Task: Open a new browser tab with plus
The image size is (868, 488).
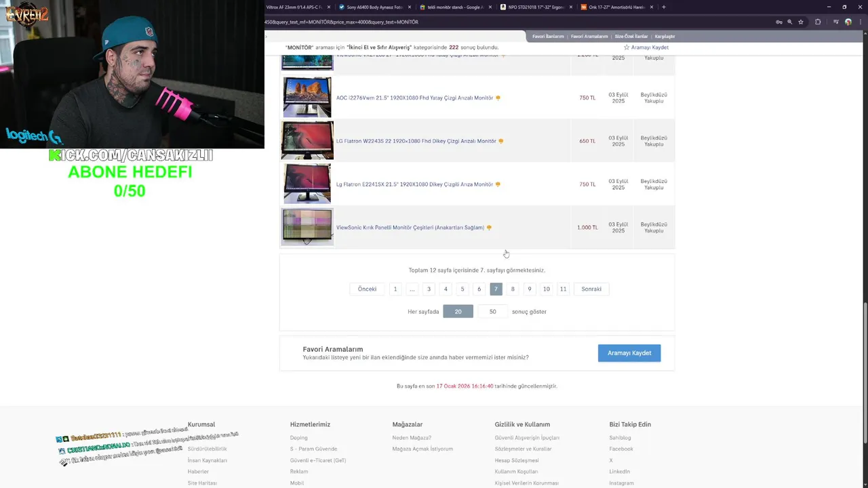Action: [x=663, y=7]
